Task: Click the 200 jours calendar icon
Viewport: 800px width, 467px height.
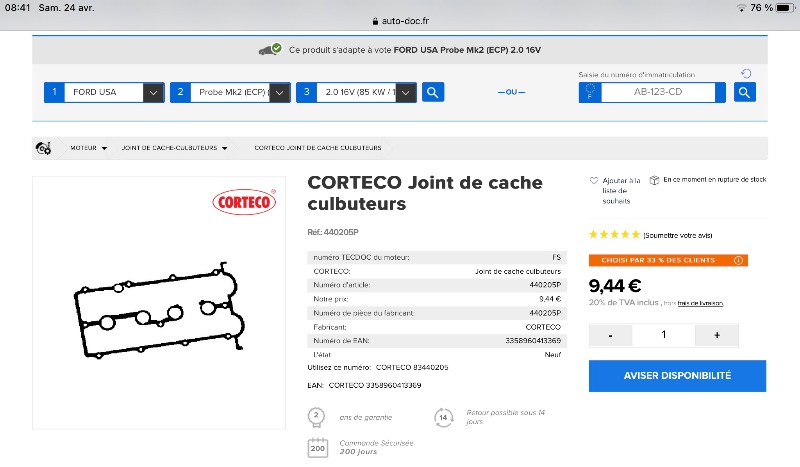Action: [x=317, y=448]
